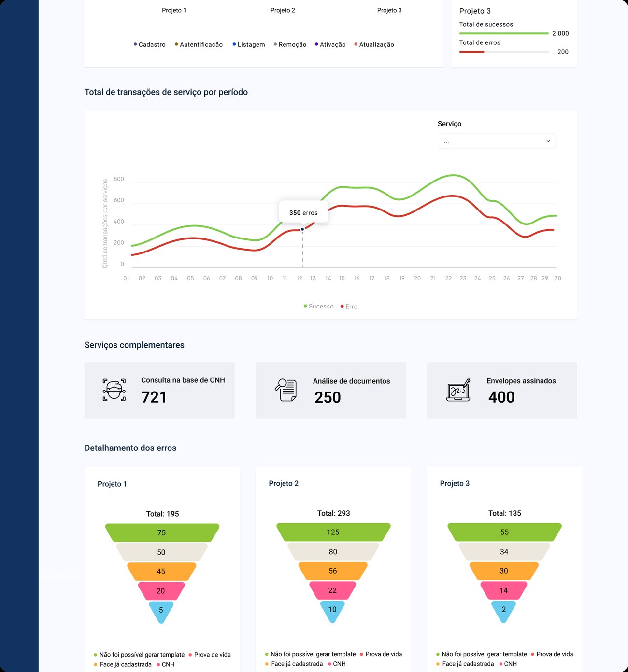Click the Envelopes assinados value 400
628x672 pixels.
[501, 397]
